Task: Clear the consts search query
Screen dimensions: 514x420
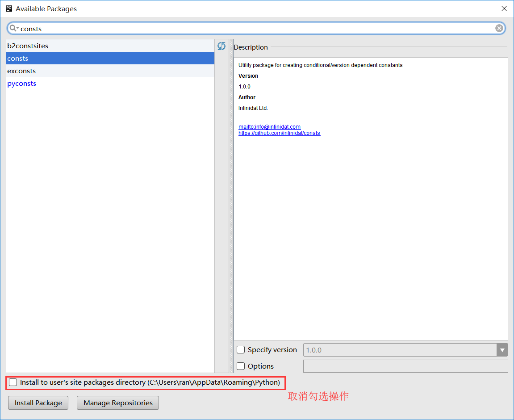Action: pos(499,28)
